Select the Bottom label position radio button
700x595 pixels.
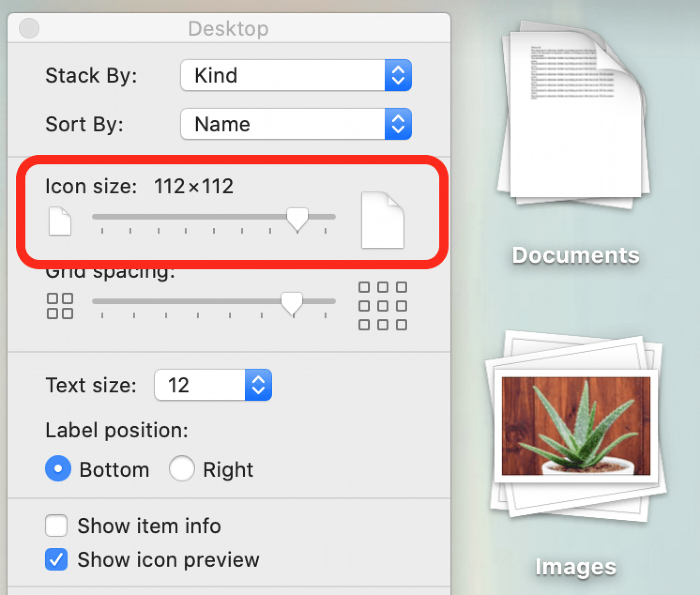(58, 468)
